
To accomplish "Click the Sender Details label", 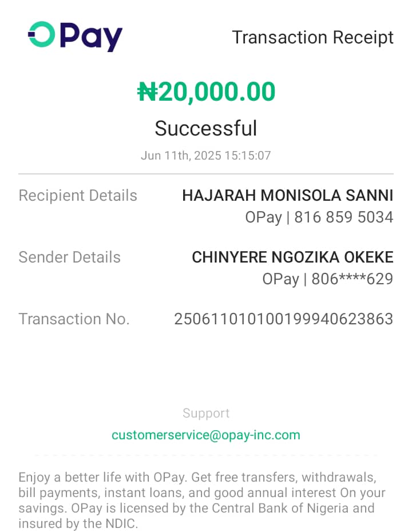I will coord(70,257).
